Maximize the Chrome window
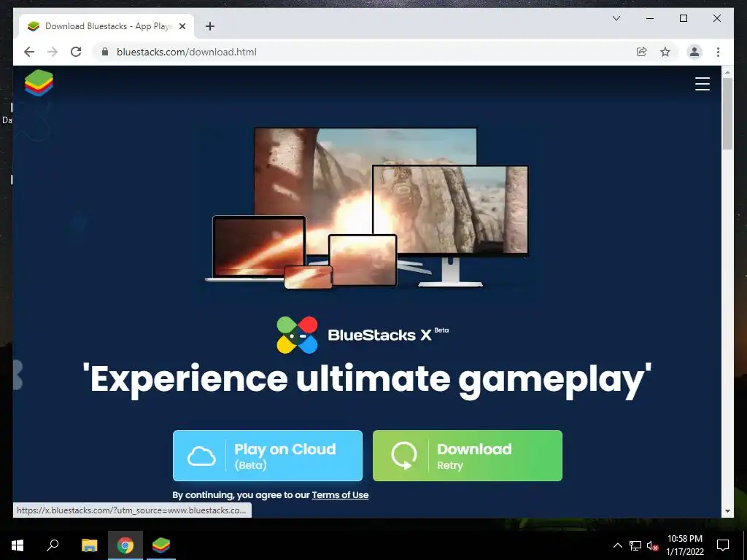This screenshot has height=560, width=747. [x=683, y=18]
